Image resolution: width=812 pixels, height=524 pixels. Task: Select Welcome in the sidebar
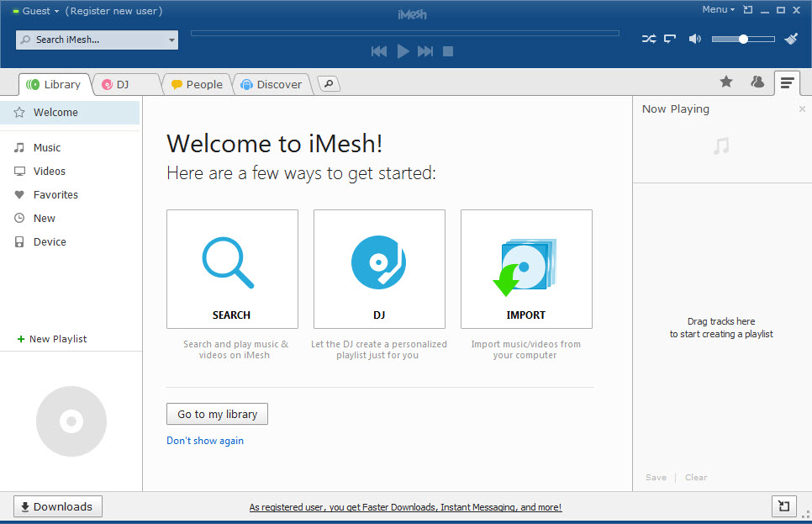(70, 113)
